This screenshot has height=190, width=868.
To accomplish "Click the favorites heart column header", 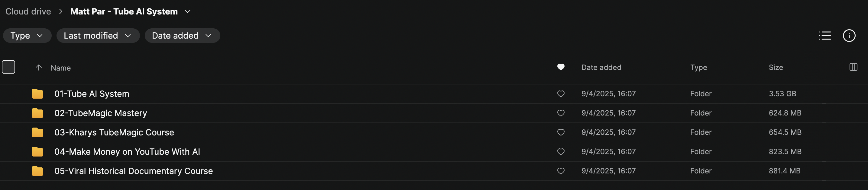I will click(561, 67).
